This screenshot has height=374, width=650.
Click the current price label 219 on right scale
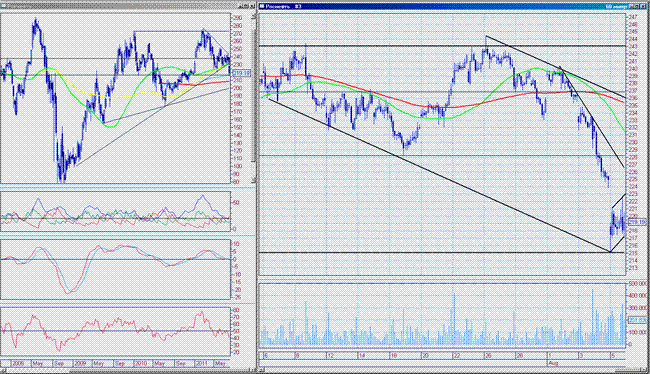(x=638, y=223)
